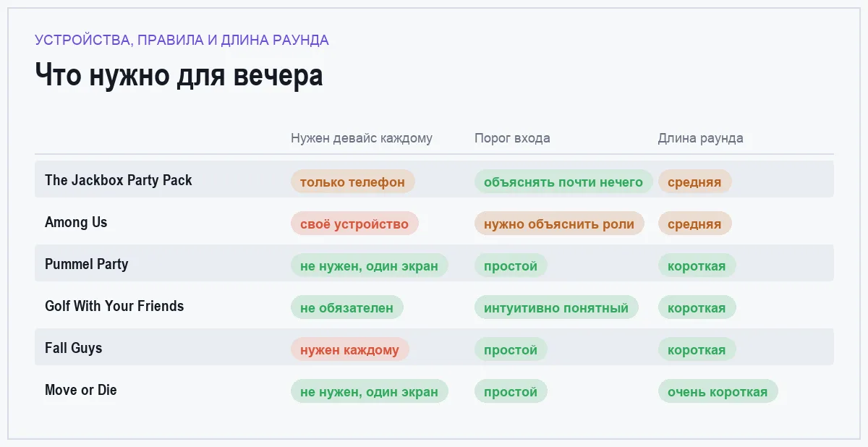Click the game name "Golf With Your Friends"
Image resolution: width=868 pixels, height=447 pixels.
(114, 306)
